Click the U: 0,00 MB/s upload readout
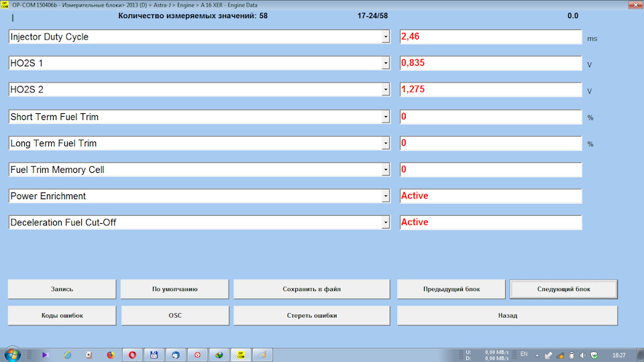The height and width of the screenshot is (362, 644). pyautogui.click(x=487, y=352)
